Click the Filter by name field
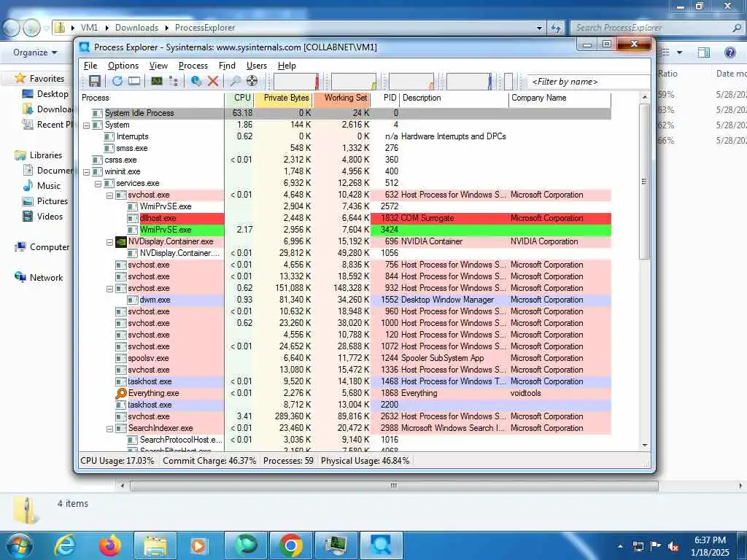Viewport: 747px width, 560px height. tap(589, 82)
